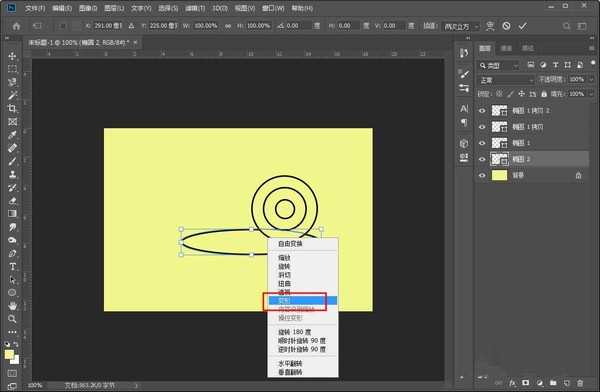Select the Magic Wand tool
600x392 pixels.
tap(12, 95)
